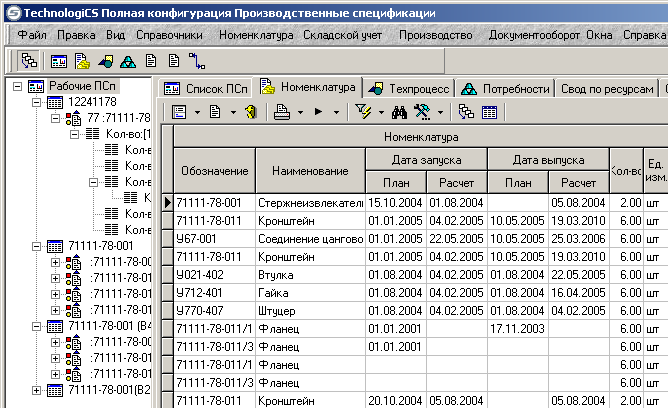Click the printer icon in the grid toolbar

point(283,113)
